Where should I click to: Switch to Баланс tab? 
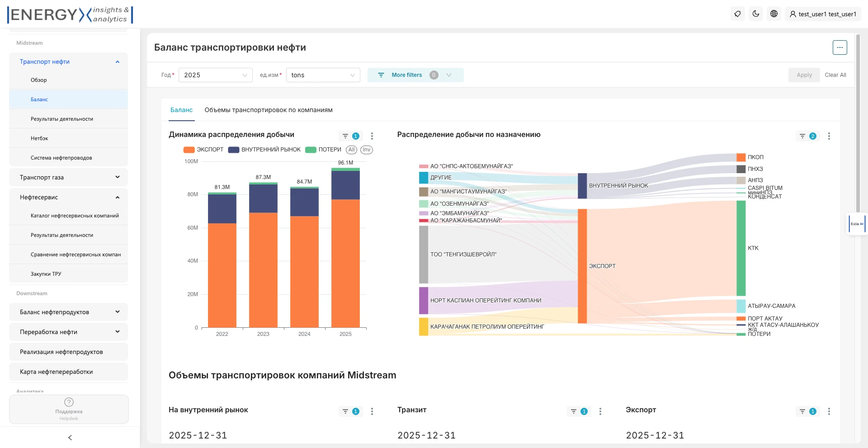tap(181, 110)
